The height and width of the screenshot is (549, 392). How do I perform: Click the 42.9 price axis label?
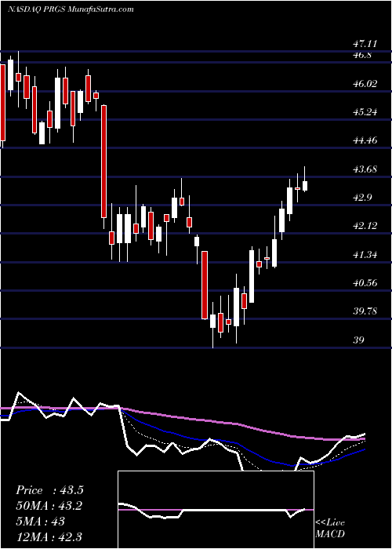click(x=362, y=198)
